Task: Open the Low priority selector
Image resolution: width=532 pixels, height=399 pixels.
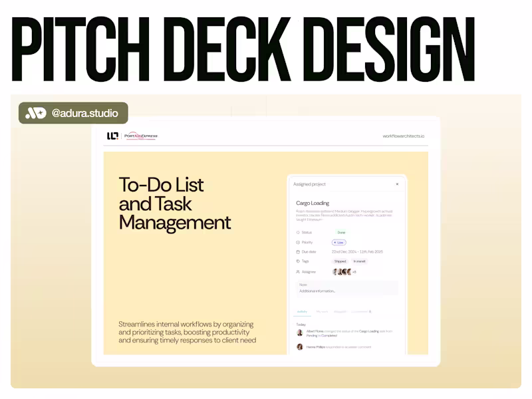Action: [340, 242]
